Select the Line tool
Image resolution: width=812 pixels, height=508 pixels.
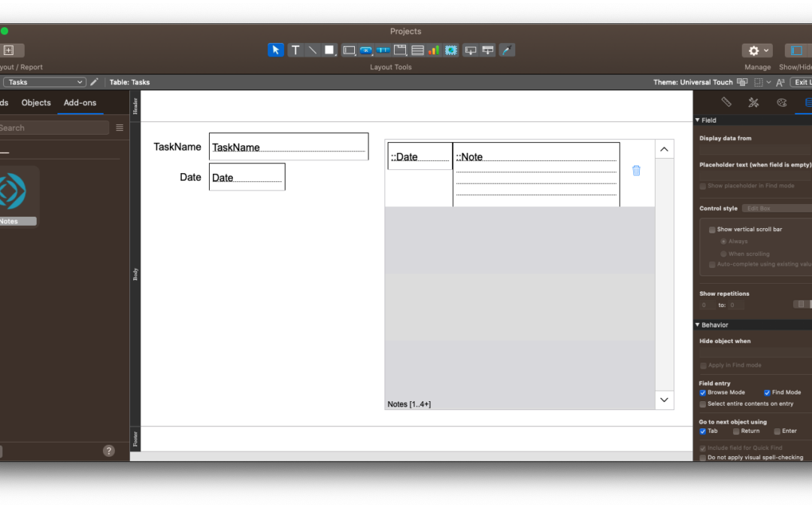(312, 50)
